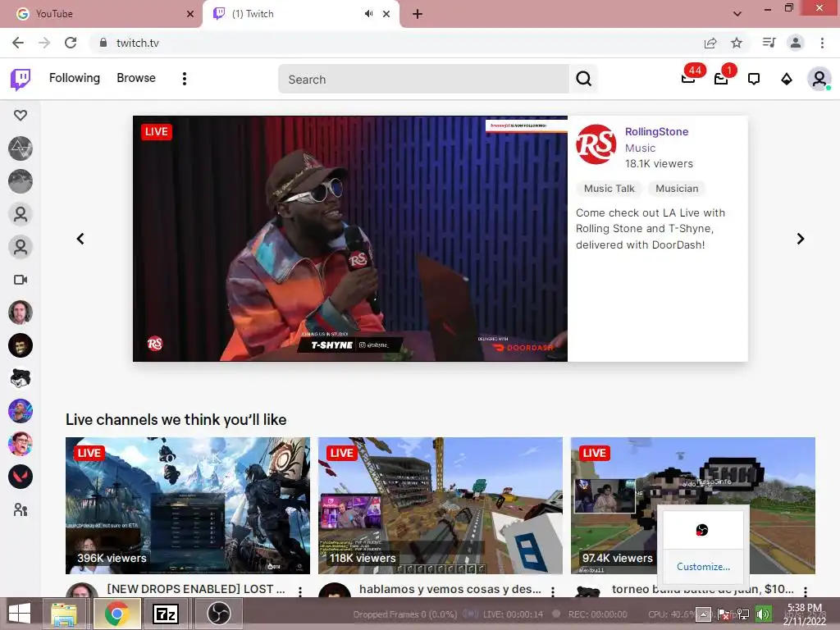This screenshot has width=840, height=630.
Task: Go back in browser history
Action: (18, 43)
